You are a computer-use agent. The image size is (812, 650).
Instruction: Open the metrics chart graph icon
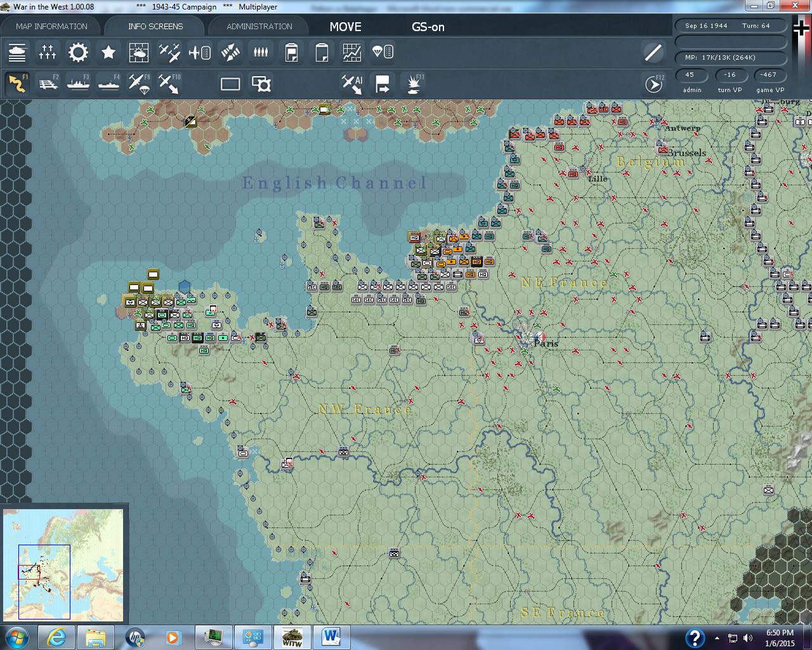click(352, 52)
